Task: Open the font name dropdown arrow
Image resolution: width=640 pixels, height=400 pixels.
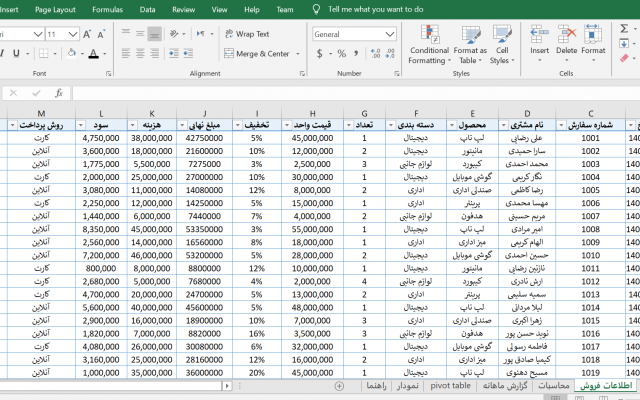Action: 38,34
